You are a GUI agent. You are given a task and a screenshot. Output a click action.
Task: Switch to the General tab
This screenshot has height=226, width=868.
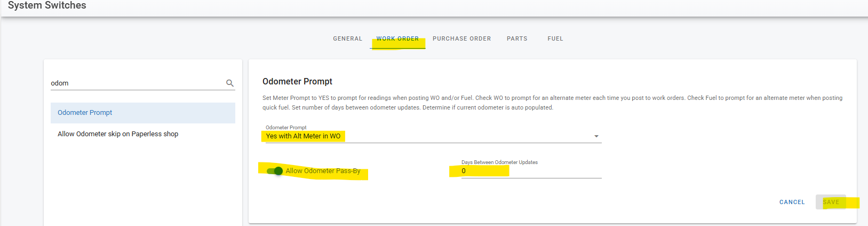347,38
